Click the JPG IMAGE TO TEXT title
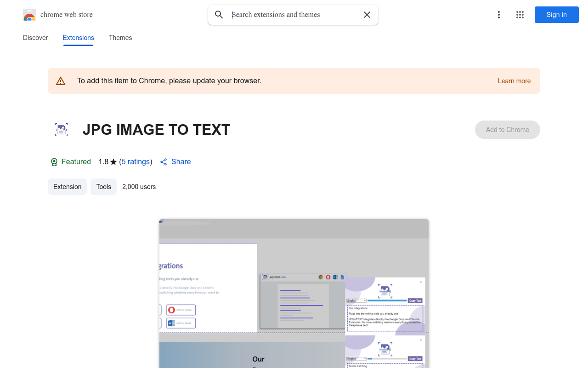Image resolution: width=588 pixels, height=368 pixels. pos(156,130)
